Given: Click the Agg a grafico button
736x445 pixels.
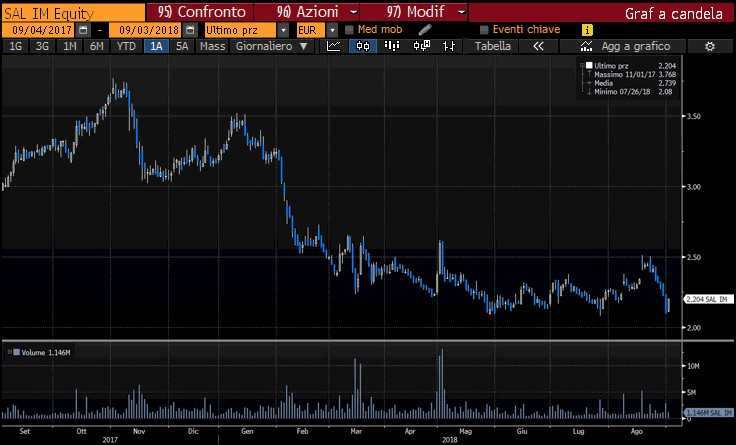Looking at the screenshot, I should coord(625,46).
